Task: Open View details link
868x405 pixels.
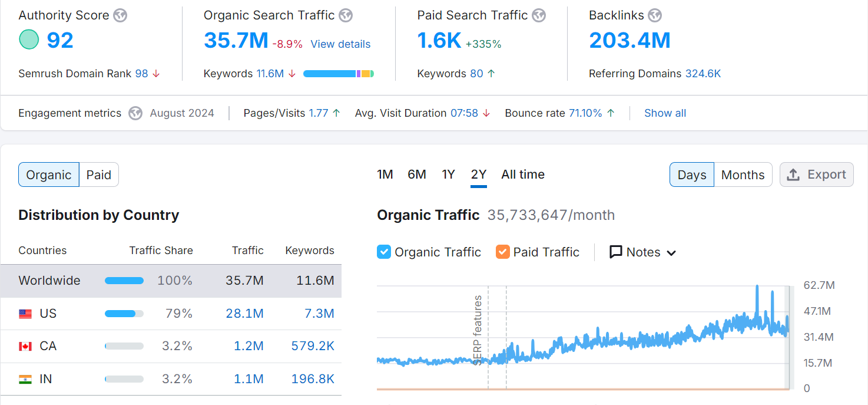Action: point(340,44)
